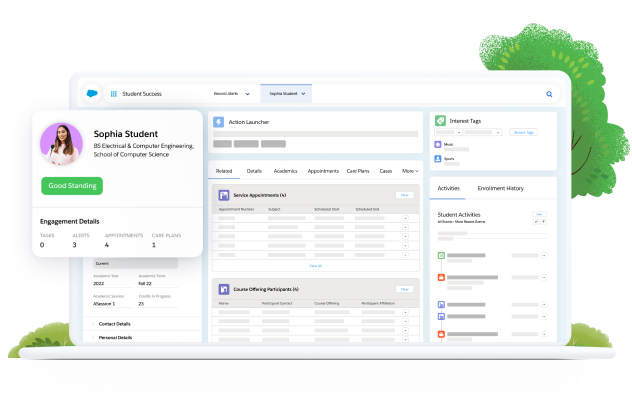Click the Action Launcher lightning icon
Screen dimensions: 632x403
[x=218, y=122]
